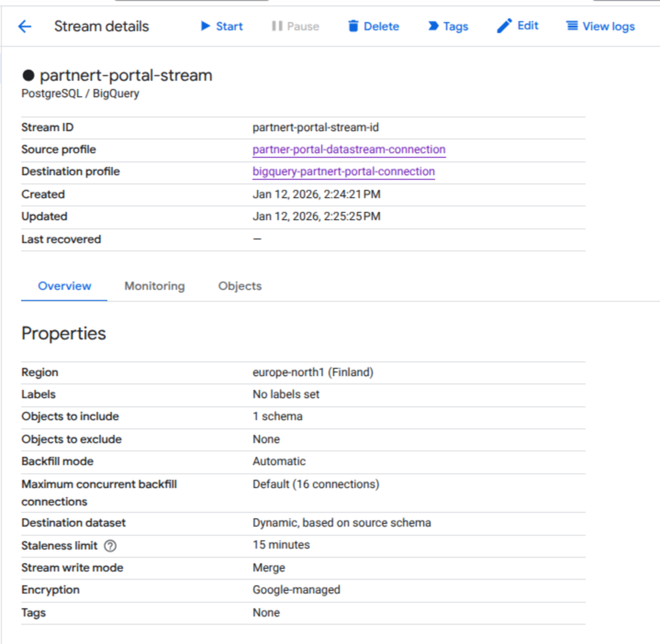Open View logs label
Image resolution: width=660 pixels, height=644 pixels.
[609, 27]
